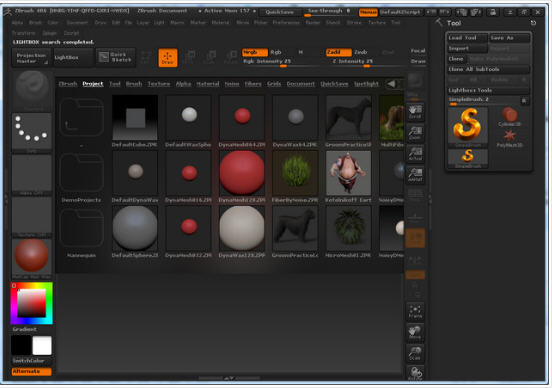552x388 pixels.
Task: Switch to LightBox Brush tab
Action: click(x=134, y=84)
